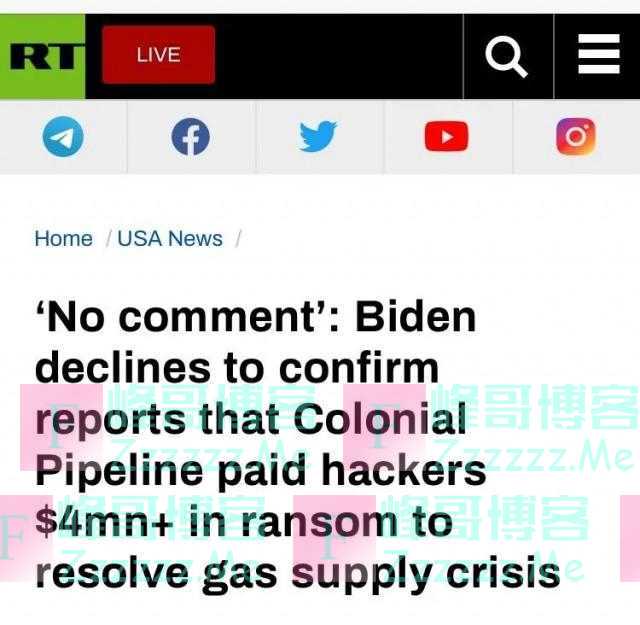The height and width of the screenshot is (625, 640).
Task: Open the YouTube play icon
Action: (446, 136)
